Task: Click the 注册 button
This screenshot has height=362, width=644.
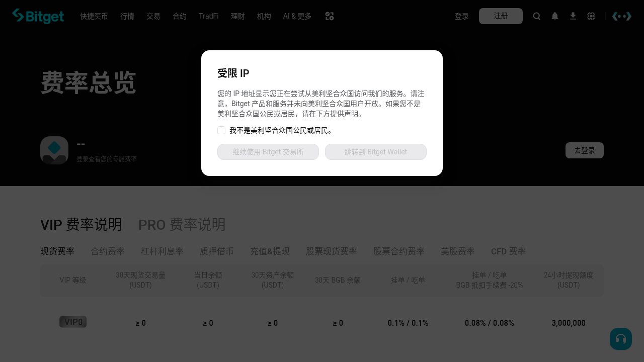Action: click(501, 16)
